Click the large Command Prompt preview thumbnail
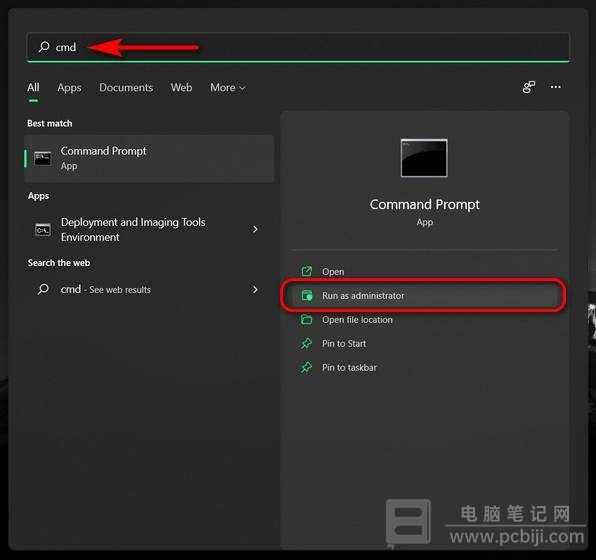Viewport: 596px width, 560px height. (x=424, y=158)
